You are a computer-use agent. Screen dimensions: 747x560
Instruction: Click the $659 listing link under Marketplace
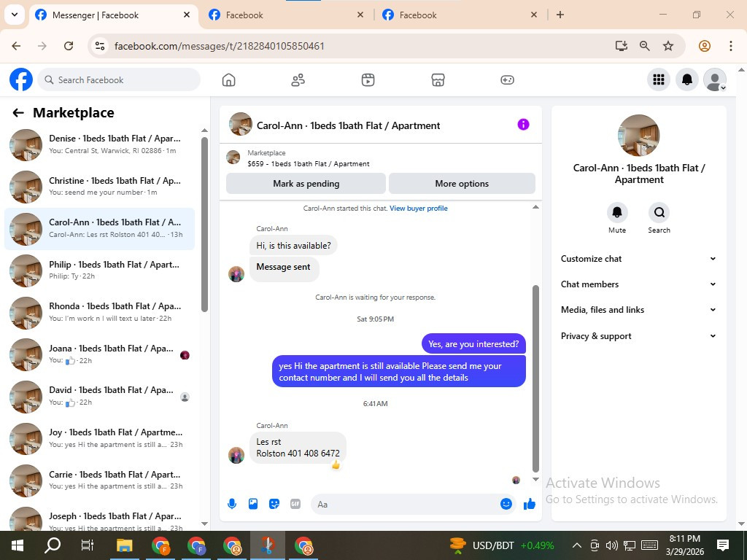(x=309, y=164)
